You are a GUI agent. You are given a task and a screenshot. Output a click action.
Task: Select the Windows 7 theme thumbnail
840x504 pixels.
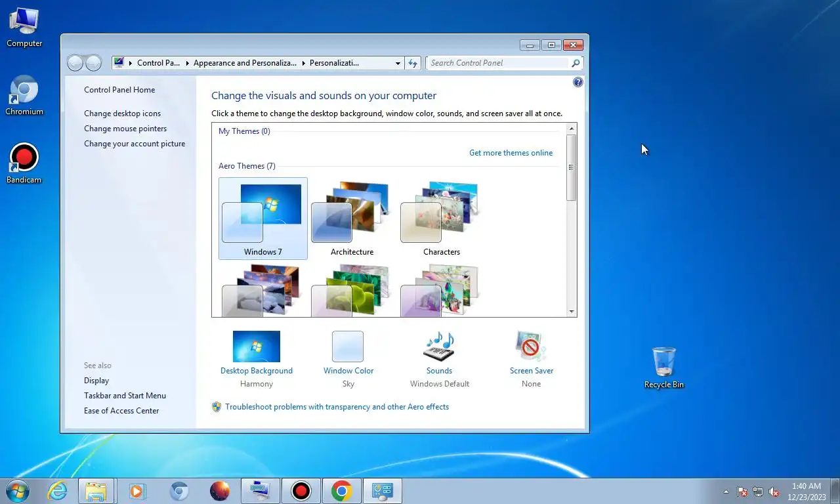click(x=262, y=219)
